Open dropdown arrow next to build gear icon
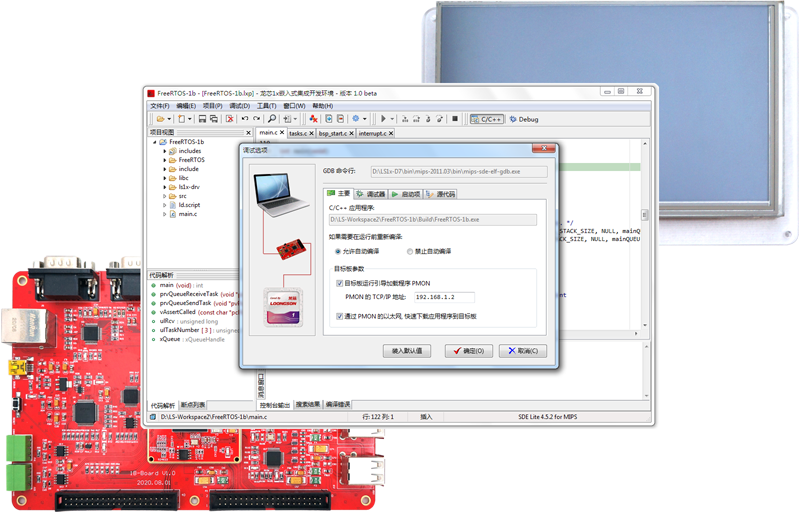The image size is (800, 512). click(x=364, y=119)
